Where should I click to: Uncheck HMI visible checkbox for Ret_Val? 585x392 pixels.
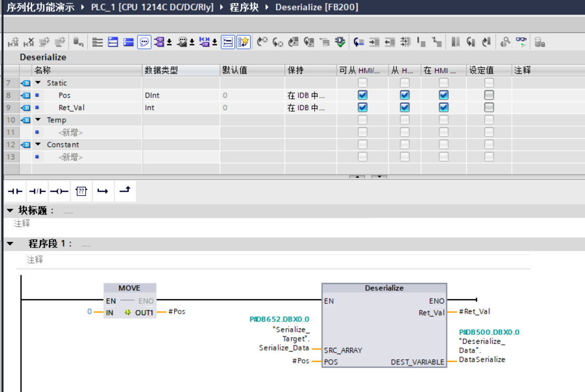(x=443, y=107)
